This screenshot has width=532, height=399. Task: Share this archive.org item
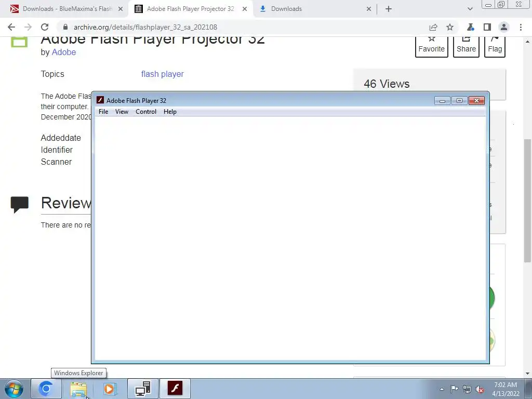pos(466,46)
